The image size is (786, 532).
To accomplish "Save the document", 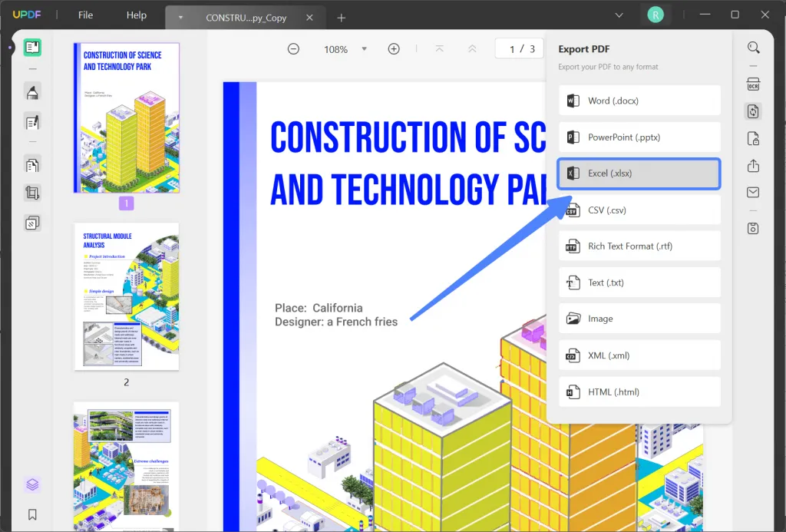I will click(753, 228).
